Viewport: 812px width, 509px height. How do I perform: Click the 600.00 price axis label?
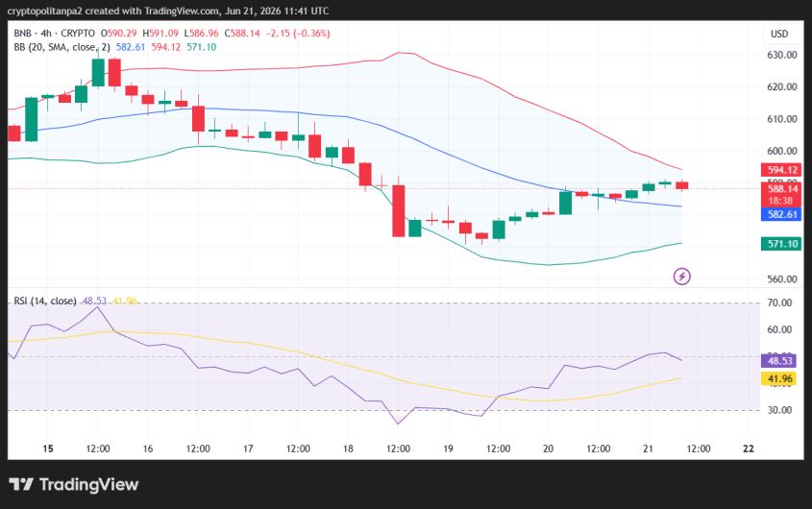pyautogui.click(x=781, y=151)
